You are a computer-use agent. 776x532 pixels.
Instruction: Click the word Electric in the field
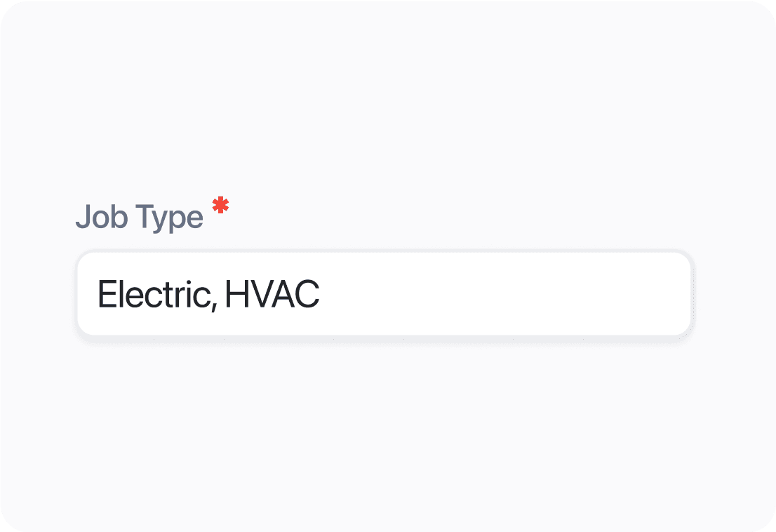(152, 294)
